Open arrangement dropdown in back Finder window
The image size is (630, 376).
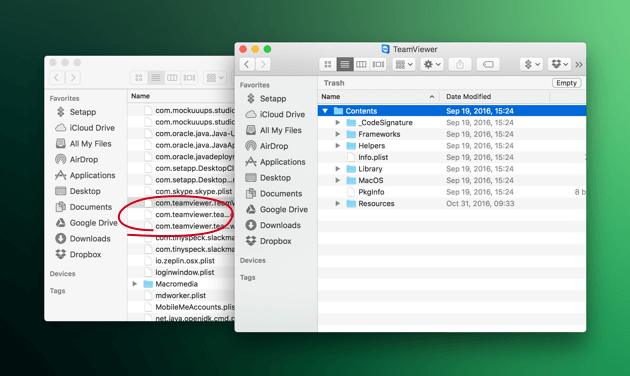coord(215,78)
